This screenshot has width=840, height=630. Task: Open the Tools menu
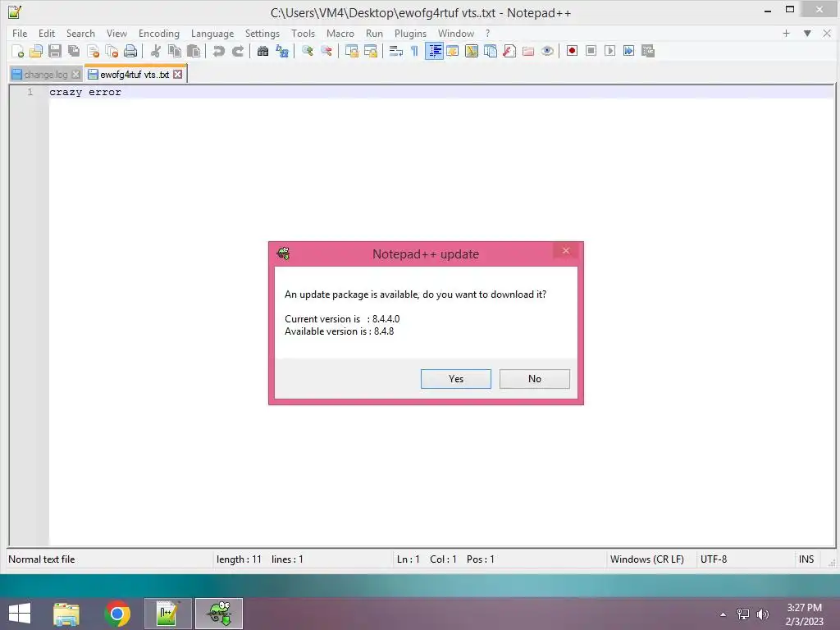coord(304,33)
